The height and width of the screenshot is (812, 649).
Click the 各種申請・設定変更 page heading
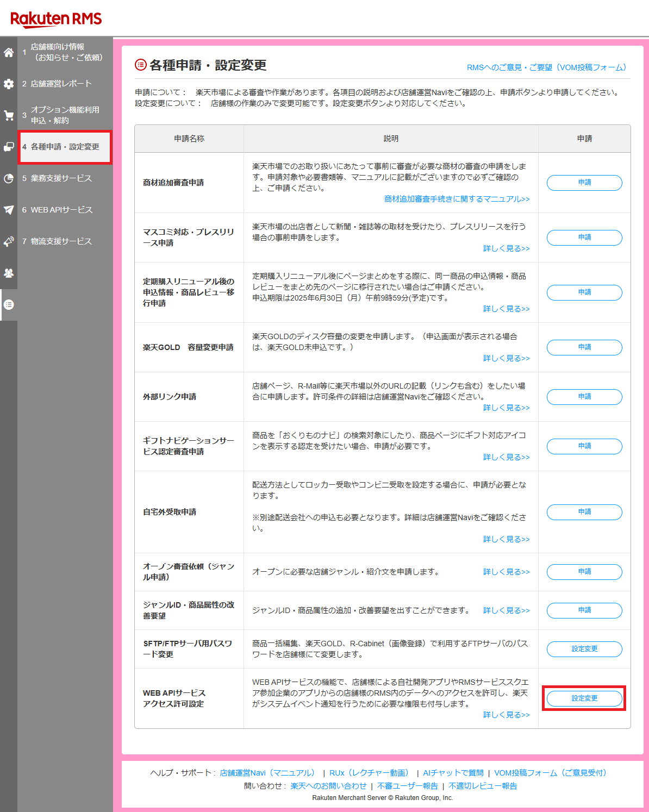pos(208,65)
